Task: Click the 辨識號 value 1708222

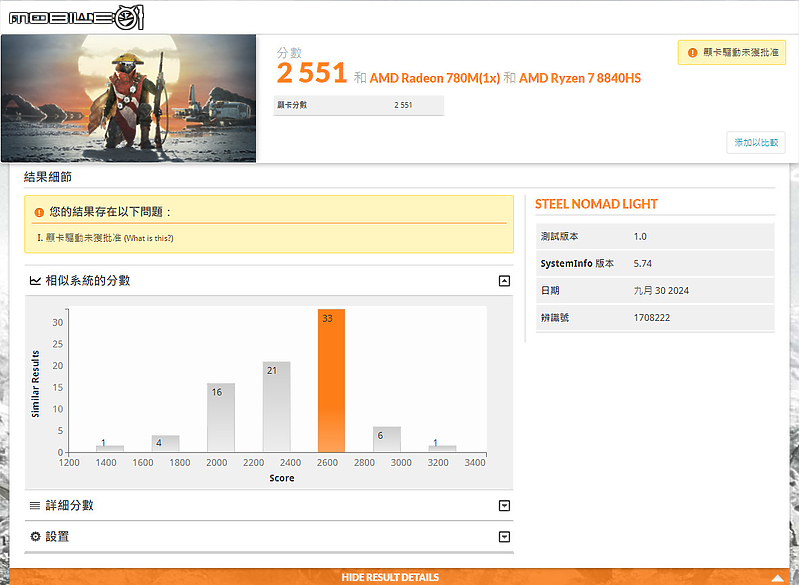Action: click(652, 317)
